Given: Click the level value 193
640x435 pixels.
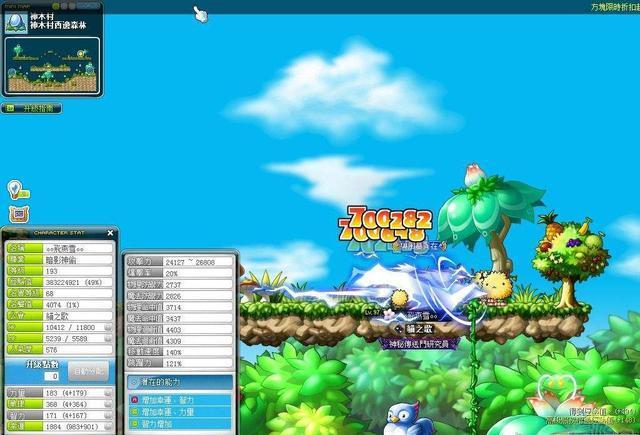Looking at the screenshot, I should (x=78, y=271).
